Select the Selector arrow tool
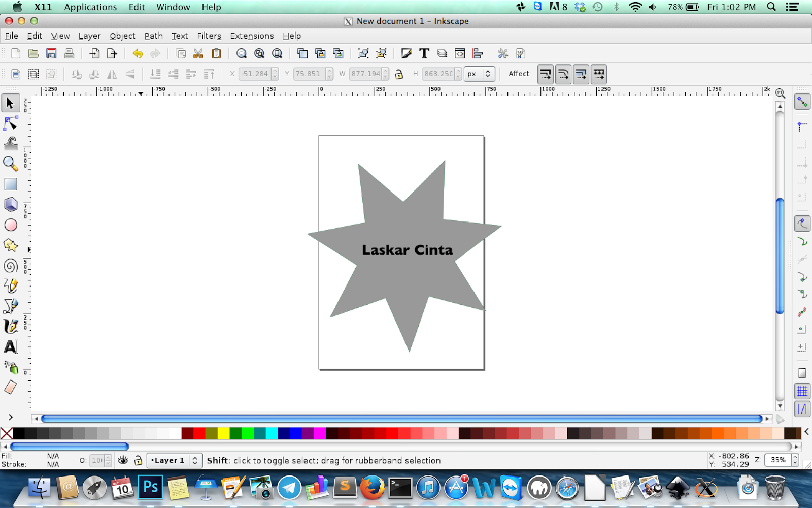The width and height of the screenshot is (812, 508). (x=10, y=103)
